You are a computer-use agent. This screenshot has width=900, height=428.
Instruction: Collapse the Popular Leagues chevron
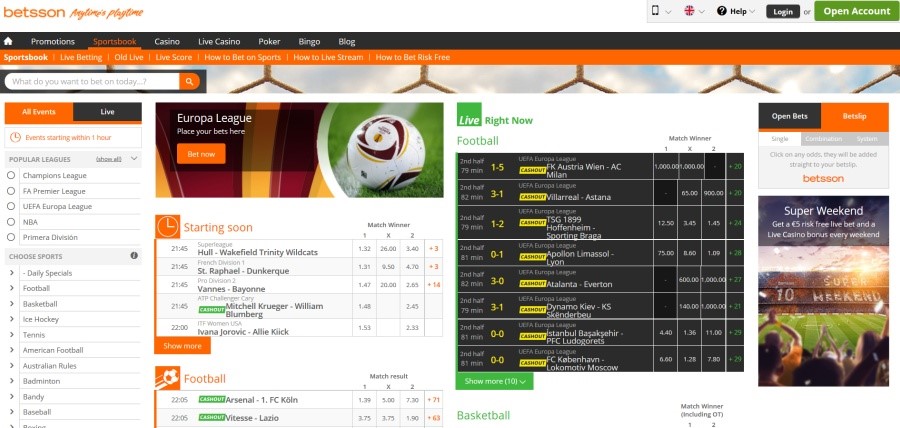[134, 159]
